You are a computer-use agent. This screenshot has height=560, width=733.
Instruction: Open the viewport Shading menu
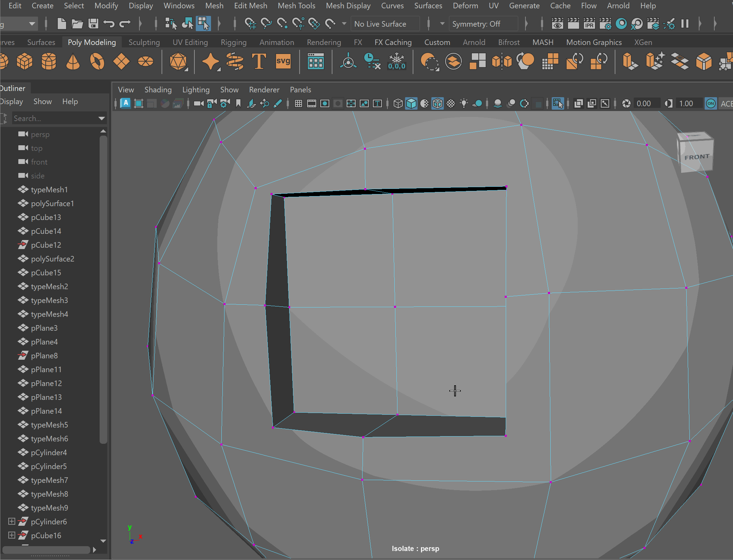coord(158,90)
